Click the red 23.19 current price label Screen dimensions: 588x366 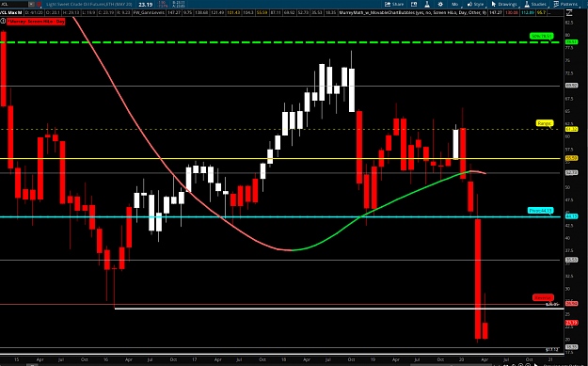pos(571,323)
